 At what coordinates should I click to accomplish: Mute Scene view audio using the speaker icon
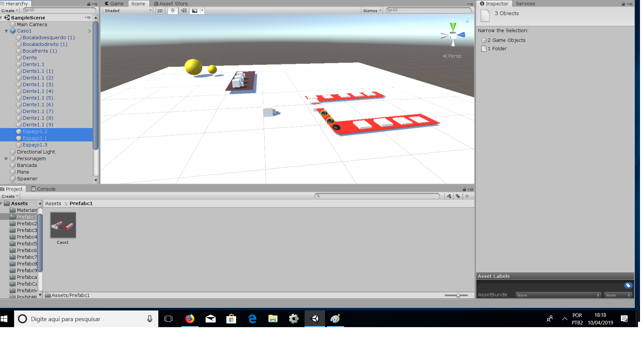pyautogui.click(x=183, y=10)
